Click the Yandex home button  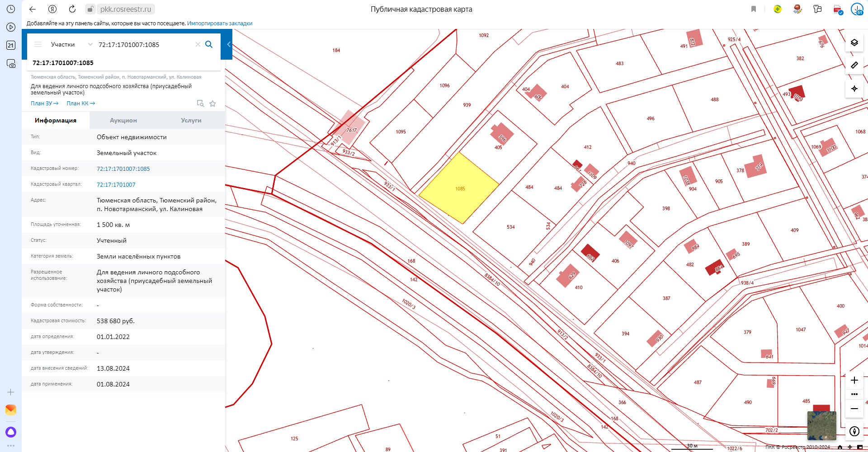coord(52,9)
